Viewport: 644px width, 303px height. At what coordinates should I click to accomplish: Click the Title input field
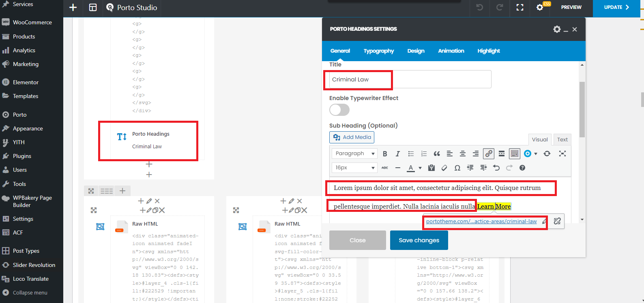(410, 79)
